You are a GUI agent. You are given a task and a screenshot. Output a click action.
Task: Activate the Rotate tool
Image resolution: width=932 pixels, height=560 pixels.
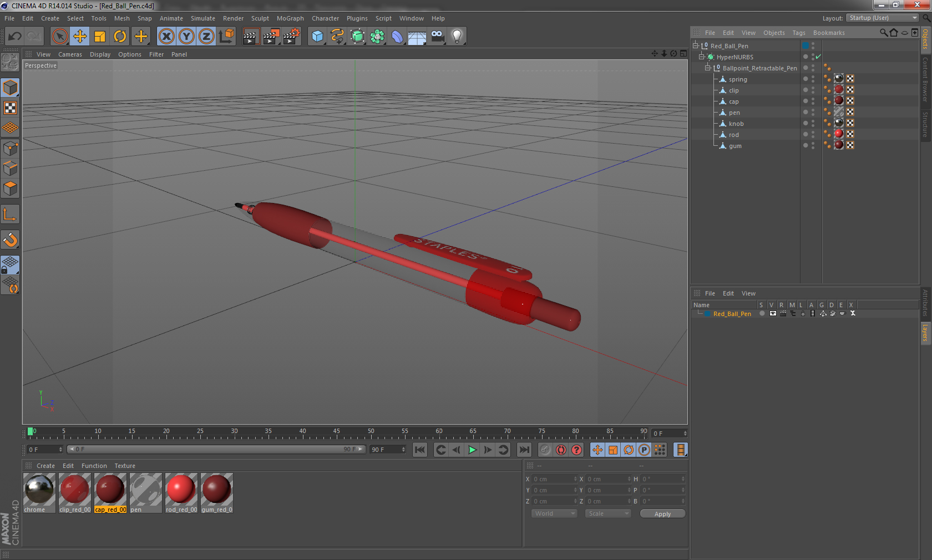120,37
